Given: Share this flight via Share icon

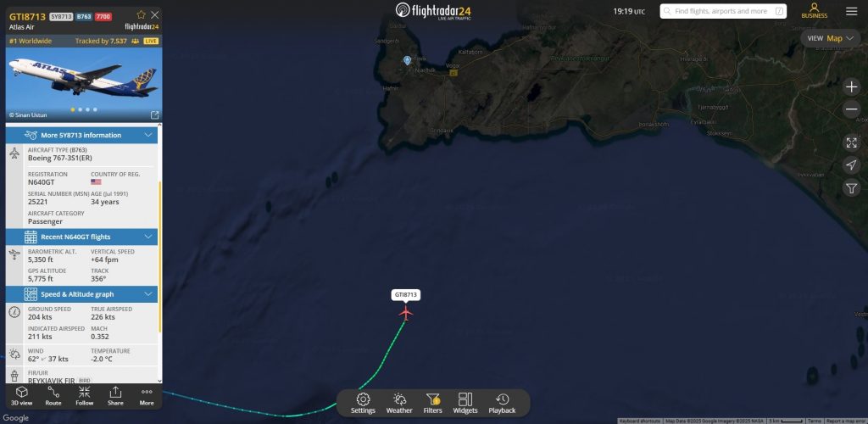Looking at the screenshot, I should [x=115, y=396].
